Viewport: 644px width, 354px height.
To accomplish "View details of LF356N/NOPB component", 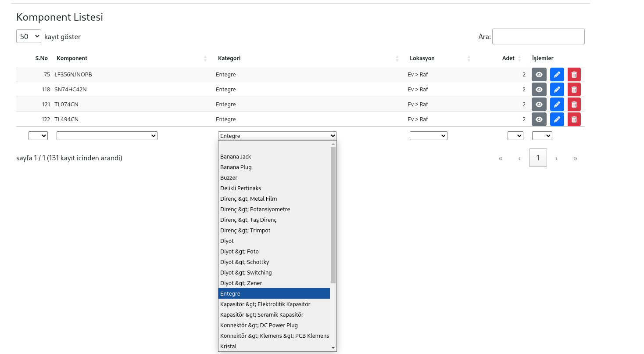I will coord(539,75).
